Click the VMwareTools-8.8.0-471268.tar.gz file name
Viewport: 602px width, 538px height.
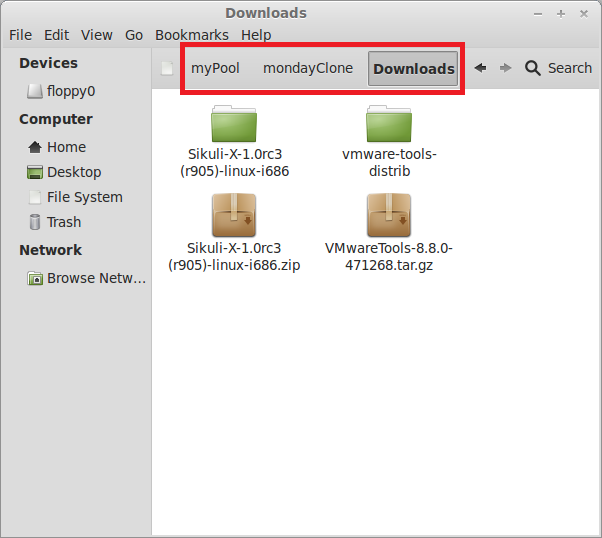389,257
